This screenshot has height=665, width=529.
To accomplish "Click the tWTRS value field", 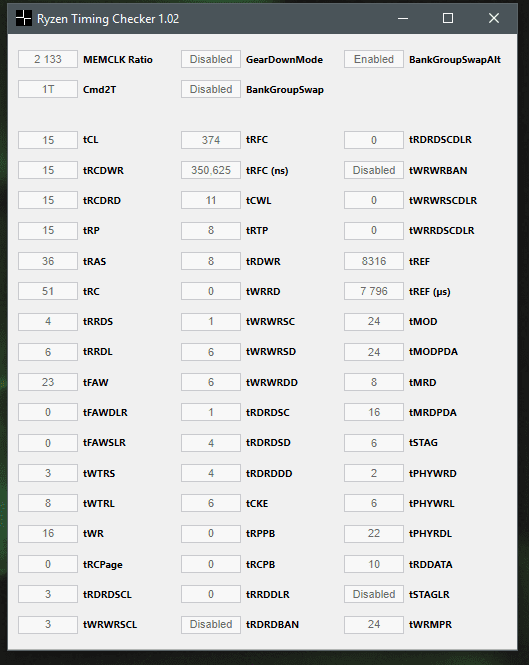I will pyautogui.click(x=48, y=473).
